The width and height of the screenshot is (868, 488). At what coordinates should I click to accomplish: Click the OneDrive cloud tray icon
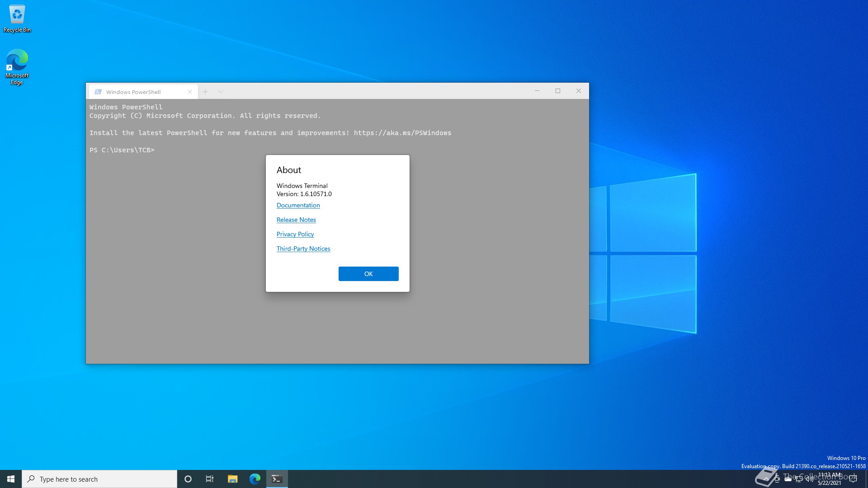tap(788, 479)
